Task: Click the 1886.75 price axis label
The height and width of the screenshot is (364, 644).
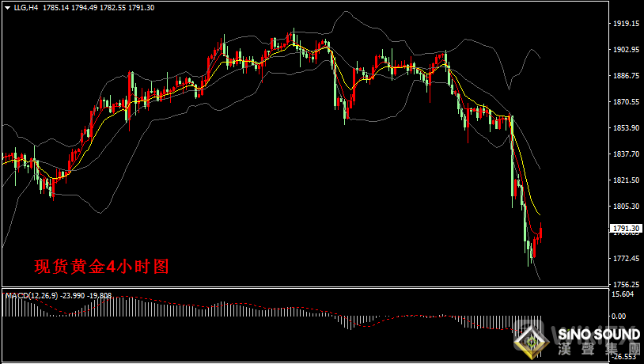Action: click(x=626, y=76)
